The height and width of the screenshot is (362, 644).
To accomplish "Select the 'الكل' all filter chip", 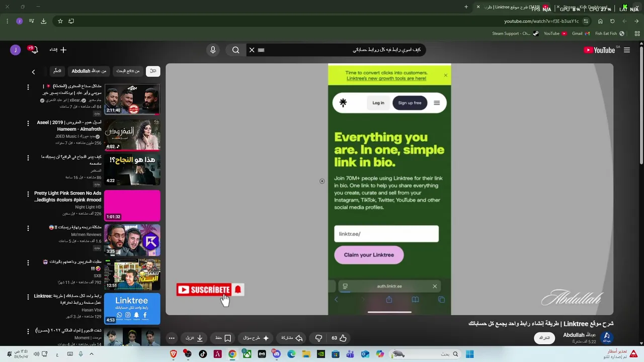I will [153, 71].
